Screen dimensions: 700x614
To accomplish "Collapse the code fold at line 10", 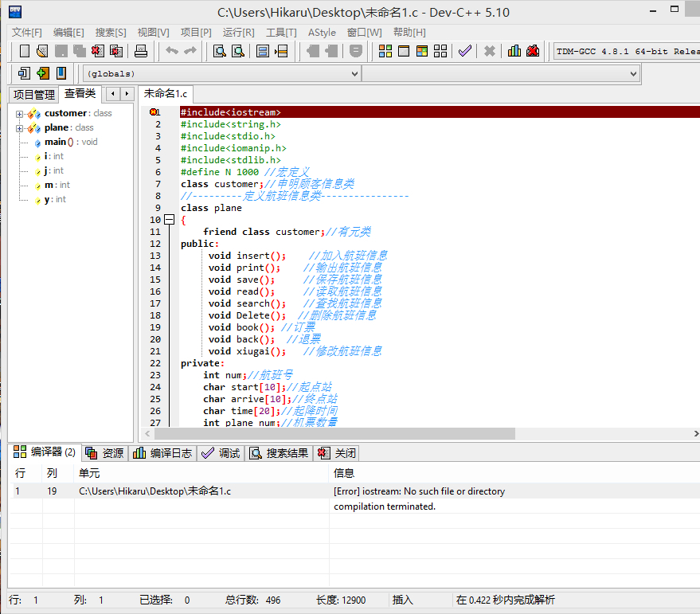I will 169,219.
